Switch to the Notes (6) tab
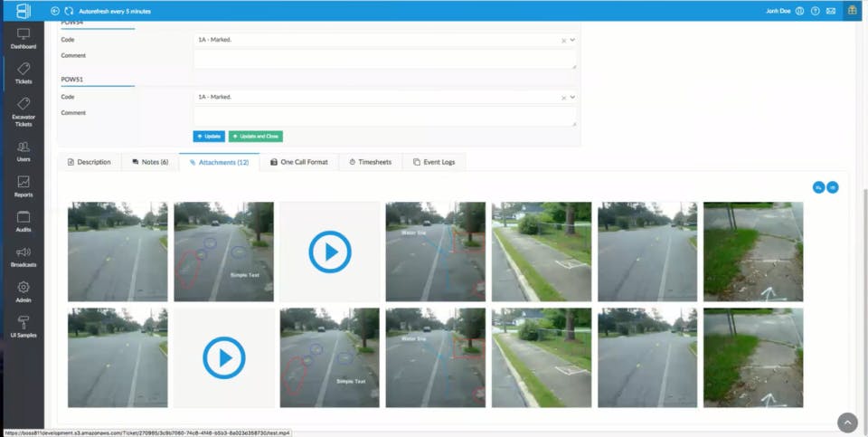 150,162
